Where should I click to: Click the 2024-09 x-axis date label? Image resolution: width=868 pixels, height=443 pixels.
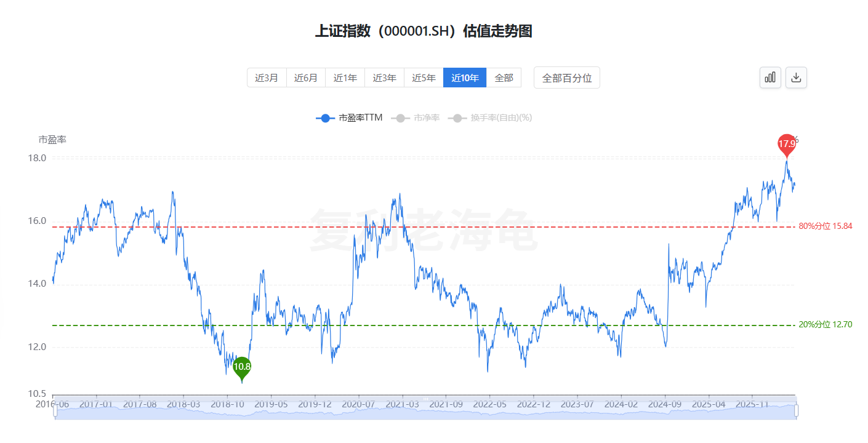(x=664, y=404)
